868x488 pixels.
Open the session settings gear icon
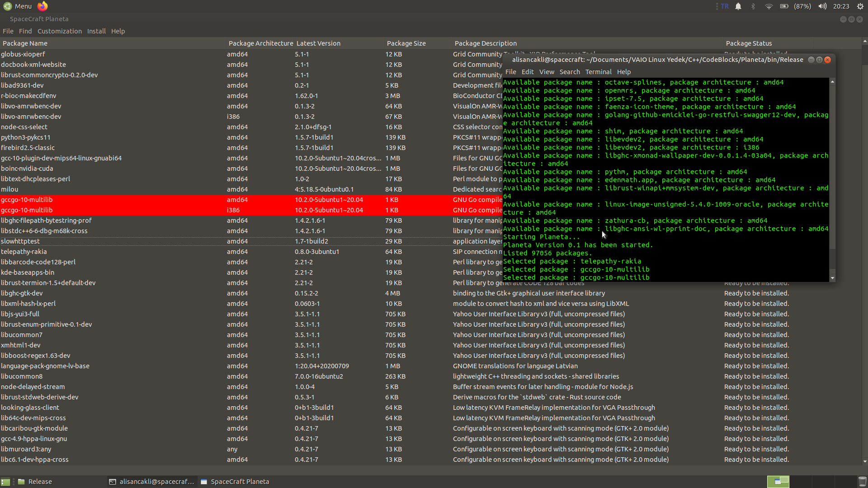click(860, 6)
